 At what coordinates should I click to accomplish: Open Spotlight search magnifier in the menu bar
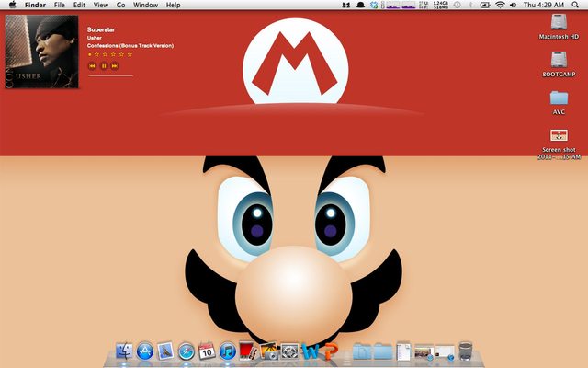click(575, 5)
